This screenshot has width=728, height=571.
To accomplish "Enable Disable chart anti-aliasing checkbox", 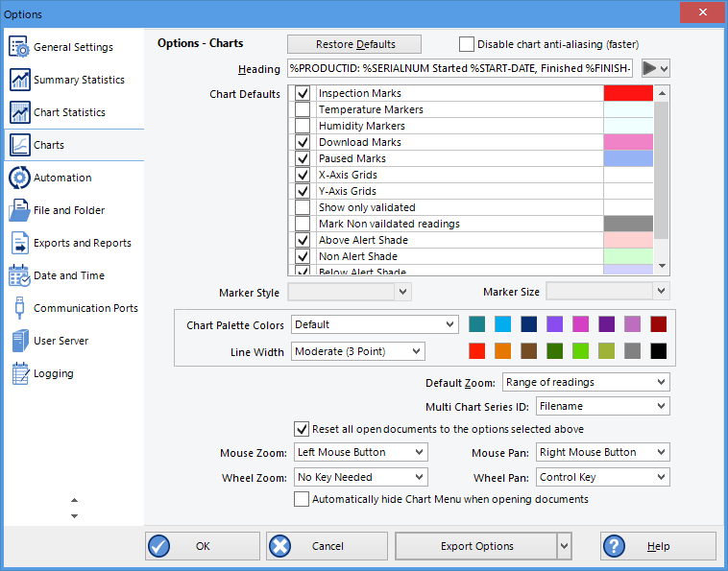I will point(467,44).
